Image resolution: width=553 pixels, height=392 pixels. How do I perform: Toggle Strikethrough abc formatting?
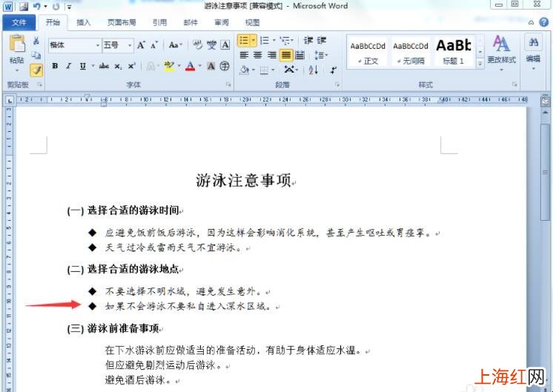pyautogui.click(x=104, y=66)
